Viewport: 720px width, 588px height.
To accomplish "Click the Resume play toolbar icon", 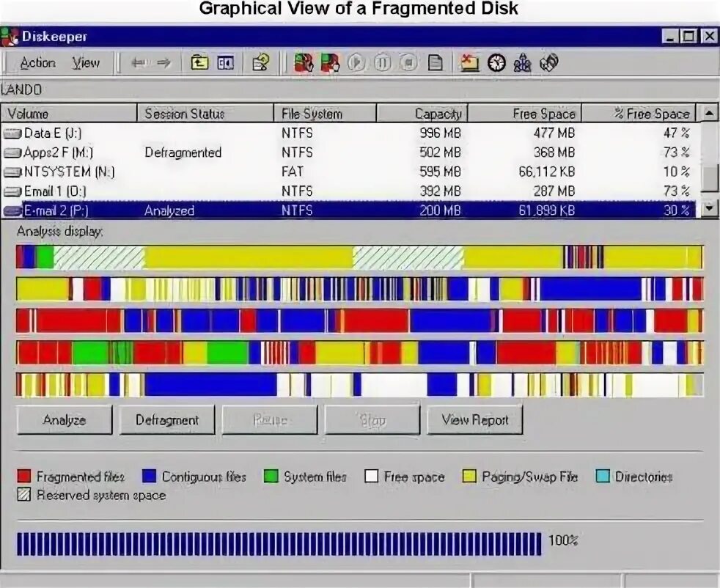I will coord(356,62).
